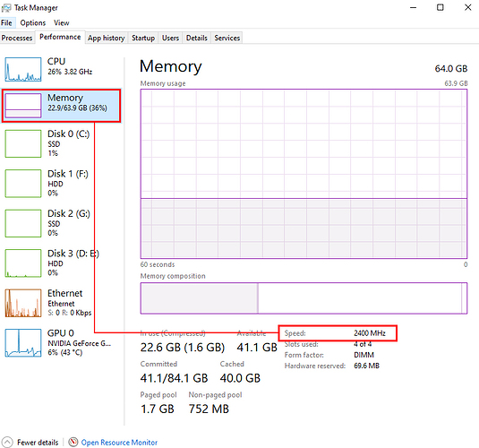The width and height of the screenshot is (479, 448).
Task: Click NVIDIA GeForce G... GPU name text
Action: click(x=79, y=343)
